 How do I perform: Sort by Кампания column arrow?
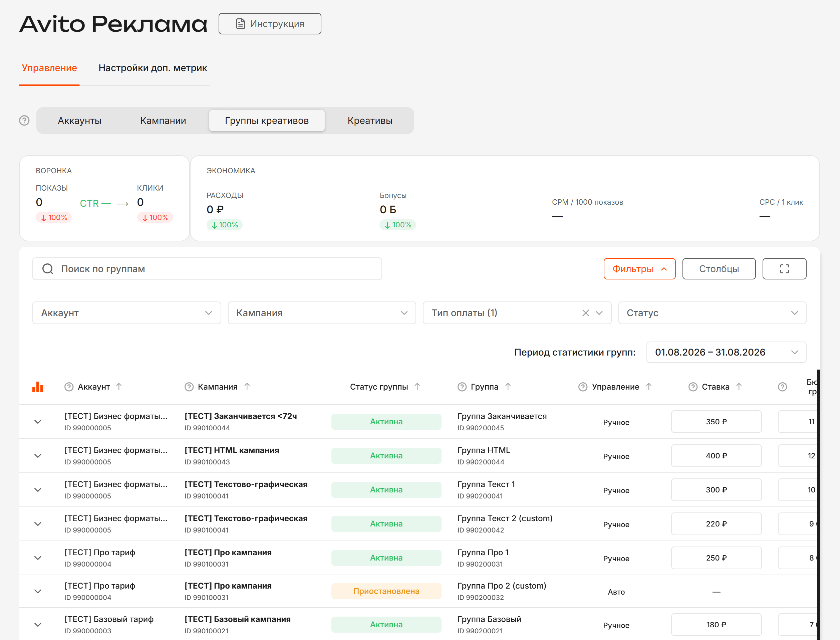247,387
